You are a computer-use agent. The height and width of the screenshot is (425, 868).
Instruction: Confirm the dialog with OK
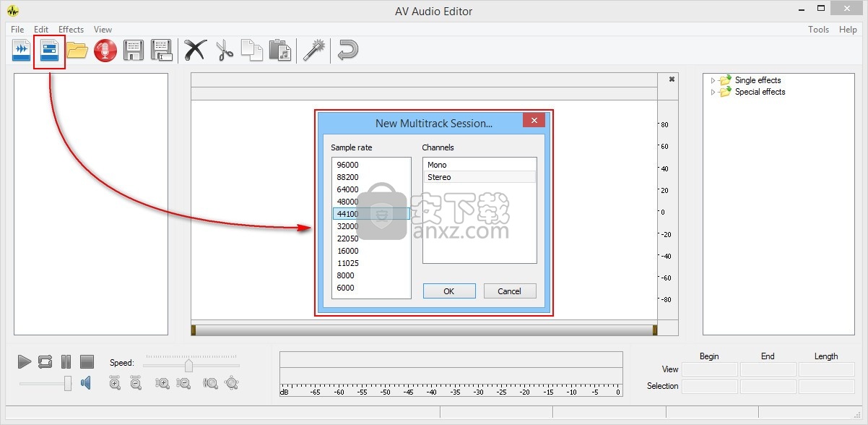449,291
